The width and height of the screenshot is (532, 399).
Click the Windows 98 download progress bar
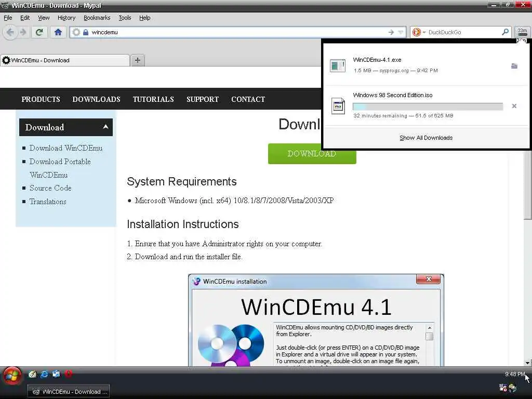coord(428,107)
